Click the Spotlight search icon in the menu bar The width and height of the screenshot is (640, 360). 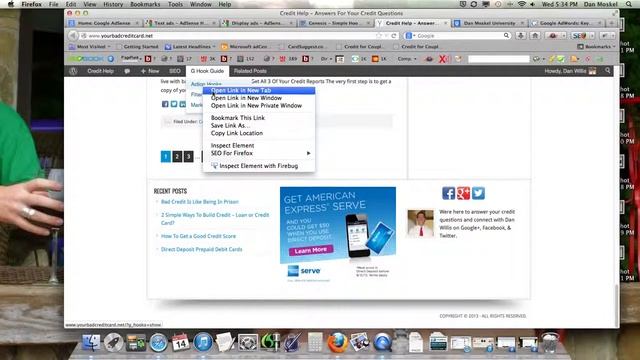629,4
